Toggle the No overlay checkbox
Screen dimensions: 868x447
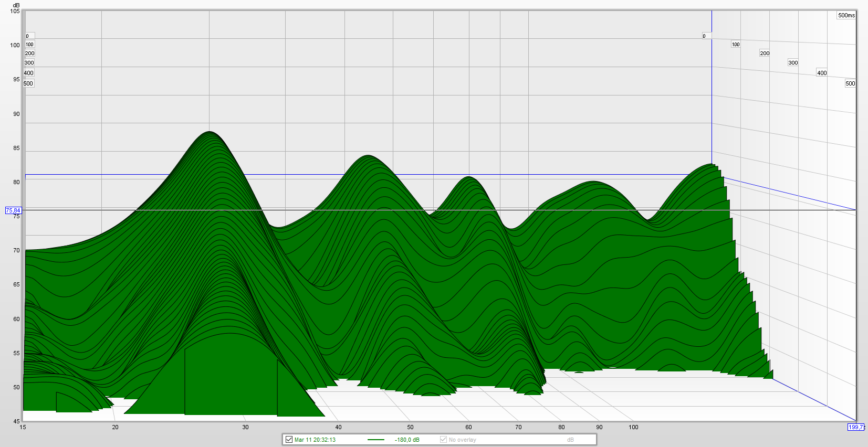443,440
